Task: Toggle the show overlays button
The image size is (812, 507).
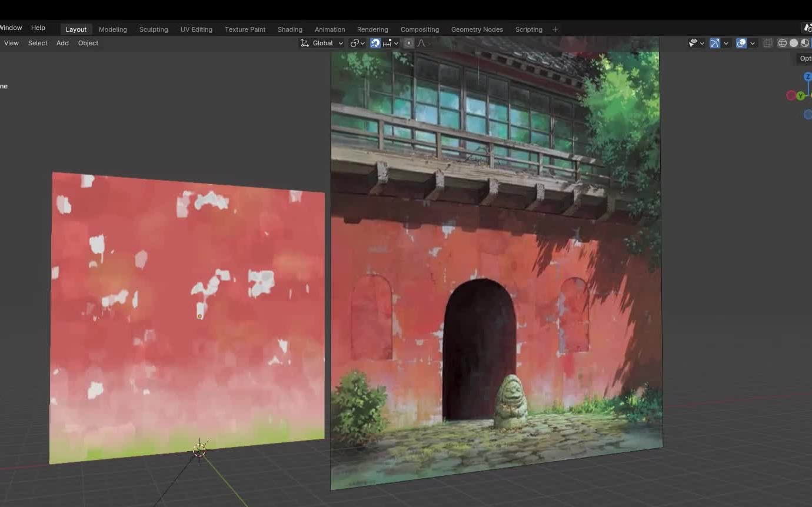Action: [741, 43]
